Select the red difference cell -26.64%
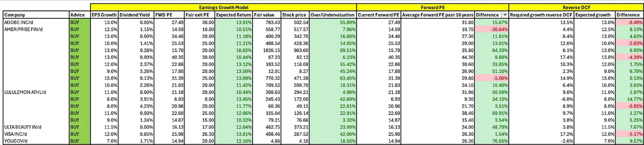The width and height of the screenshot is (644, 145). (x=491, y=29)
